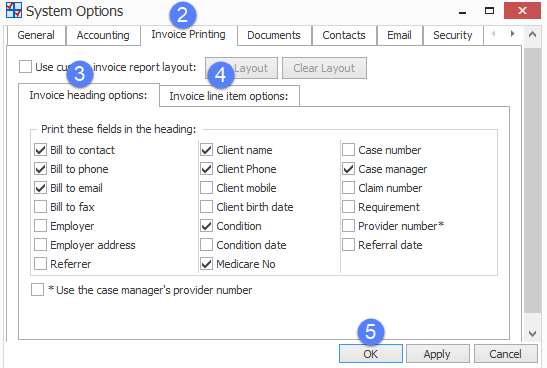Click the Clear Layout button
547x368 pixels.
324,68
